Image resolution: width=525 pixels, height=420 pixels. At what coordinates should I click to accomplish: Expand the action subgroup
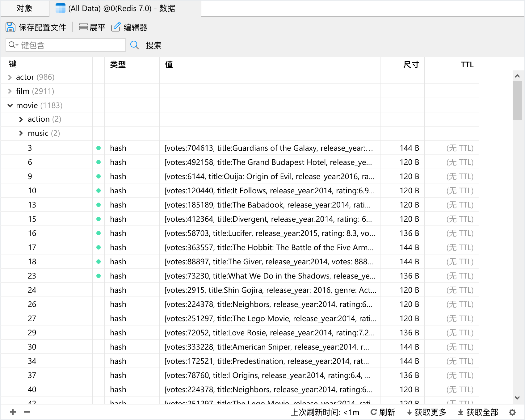coord(21,119)
